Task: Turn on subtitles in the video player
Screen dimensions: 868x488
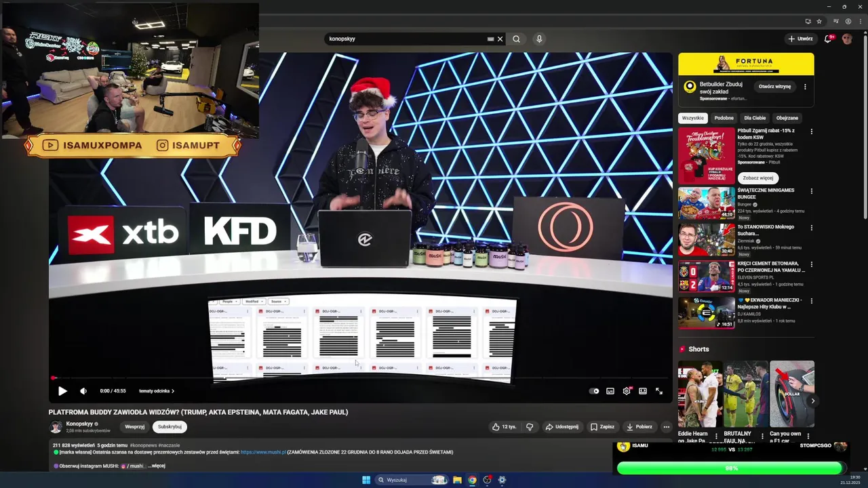Action: 610,391
